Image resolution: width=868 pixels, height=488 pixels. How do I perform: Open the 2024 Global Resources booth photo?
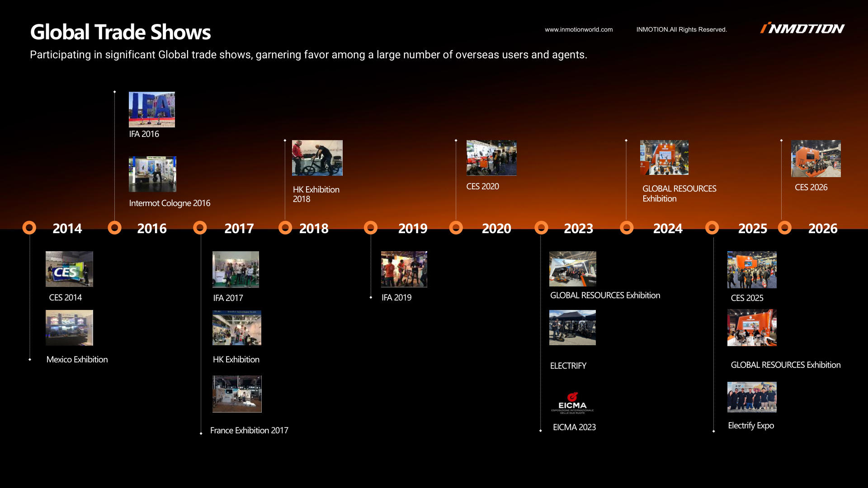(x=664, y=158)
